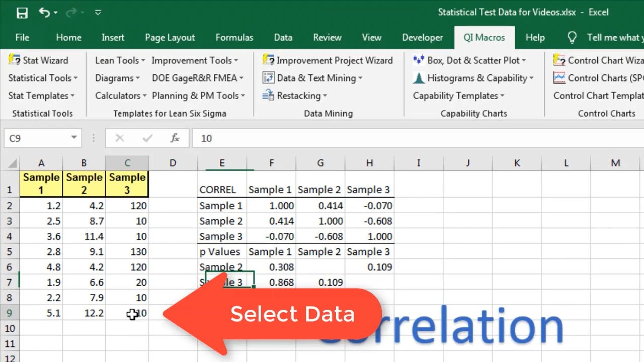Expand DOE GageR&R FMEA dropdown
The image size is (644, 362).
[198, 78]
